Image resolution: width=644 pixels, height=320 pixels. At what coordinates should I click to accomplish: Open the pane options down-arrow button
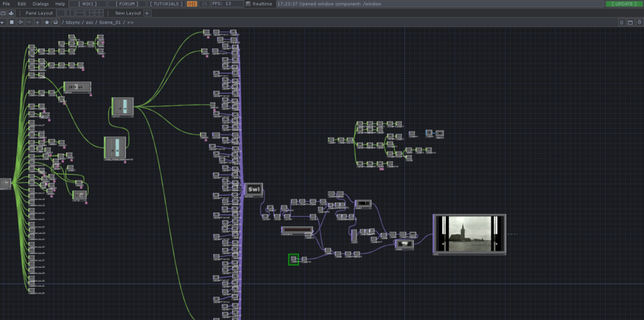[x=638, y=22]
